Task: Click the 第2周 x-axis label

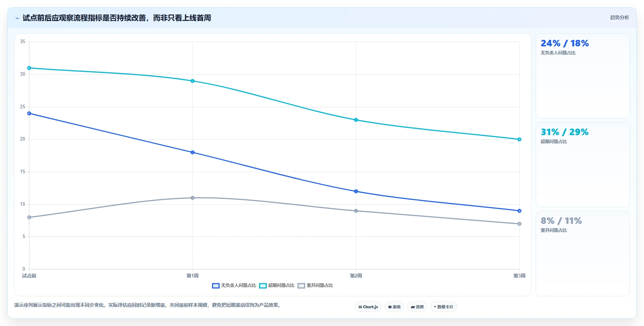Action: point(356,276)
